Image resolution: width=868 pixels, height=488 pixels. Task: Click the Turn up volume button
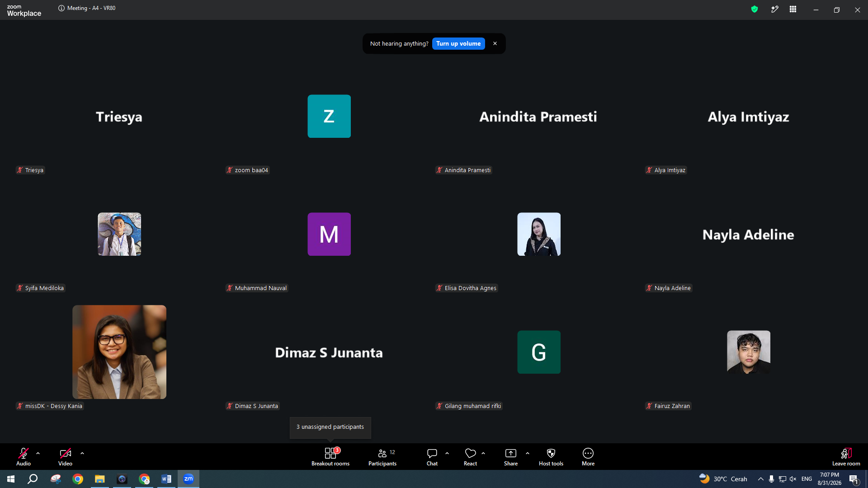(458, 43)
